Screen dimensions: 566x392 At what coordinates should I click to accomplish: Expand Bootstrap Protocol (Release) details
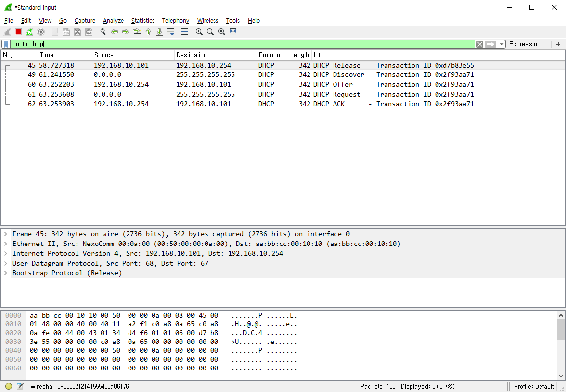coord(6,273)
